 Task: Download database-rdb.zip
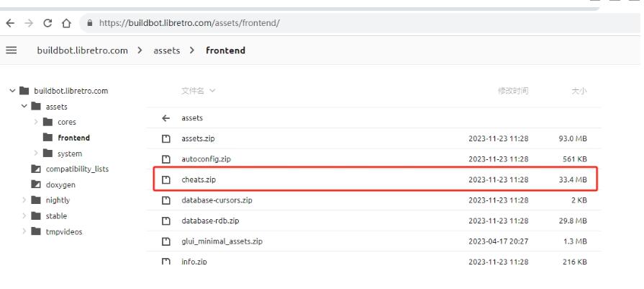(210, 221)
